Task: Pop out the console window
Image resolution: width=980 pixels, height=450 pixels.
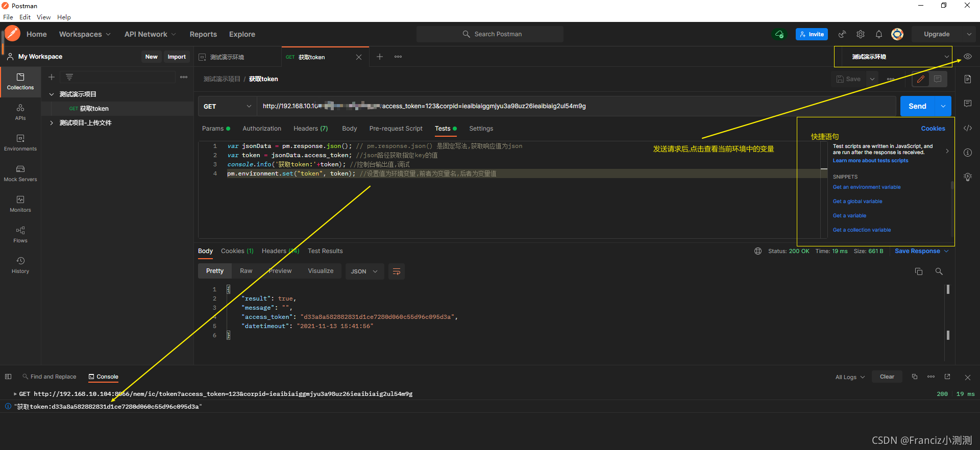Action: [x=947, y=377]
